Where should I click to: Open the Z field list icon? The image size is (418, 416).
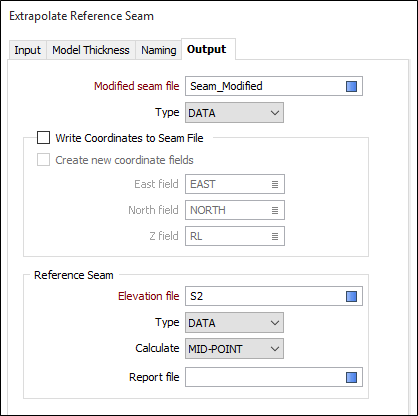coord(275,236)
